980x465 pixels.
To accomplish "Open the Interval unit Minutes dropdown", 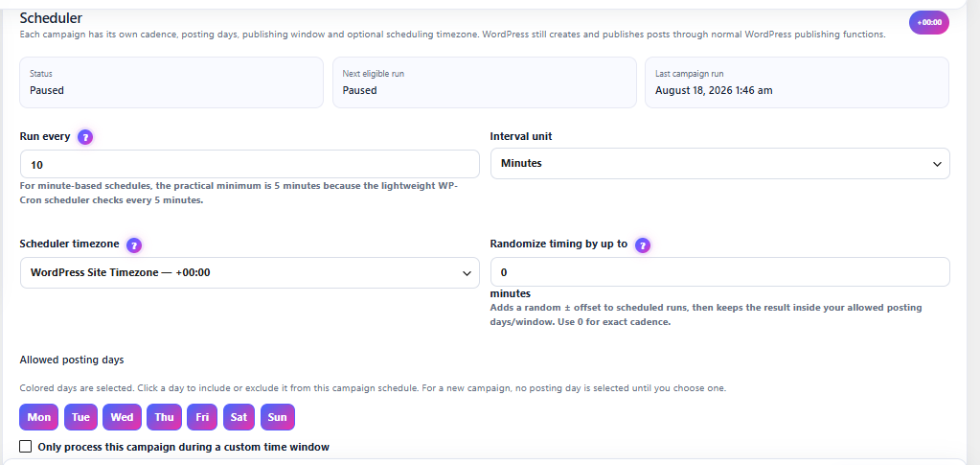I will pos(720,163).
